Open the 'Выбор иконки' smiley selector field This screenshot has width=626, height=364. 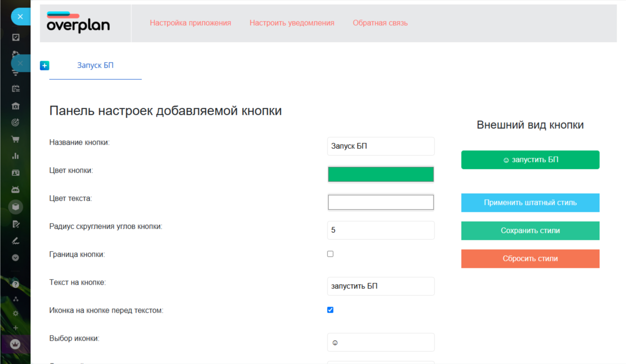click(x=381, y=342)
